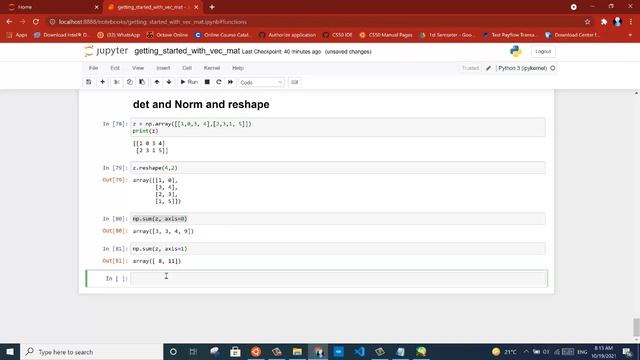
Task: Open the CS50 Manual Pages bookmark
Action: (x=386, y=35)
